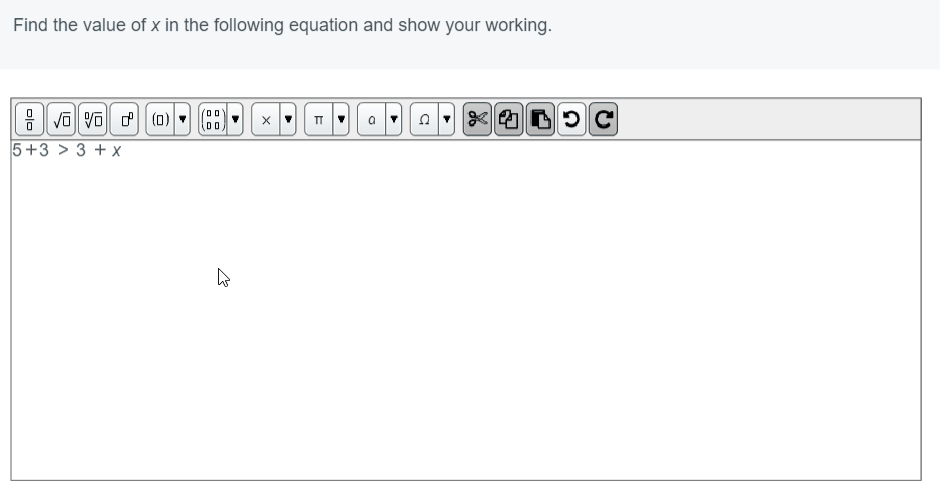
Task: Open the matrix options dropdown arrow
Action: 235,119
